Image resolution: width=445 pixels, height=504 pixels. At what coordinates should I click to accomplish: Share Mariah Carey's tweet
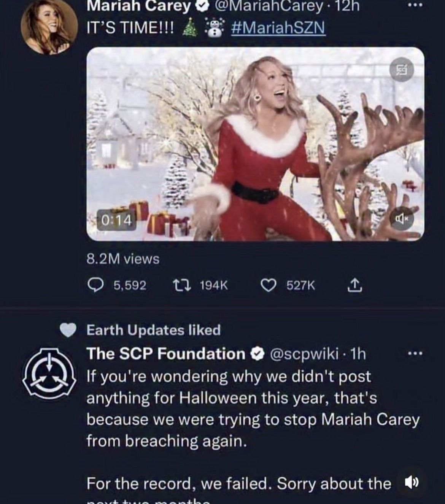point(353,285)
